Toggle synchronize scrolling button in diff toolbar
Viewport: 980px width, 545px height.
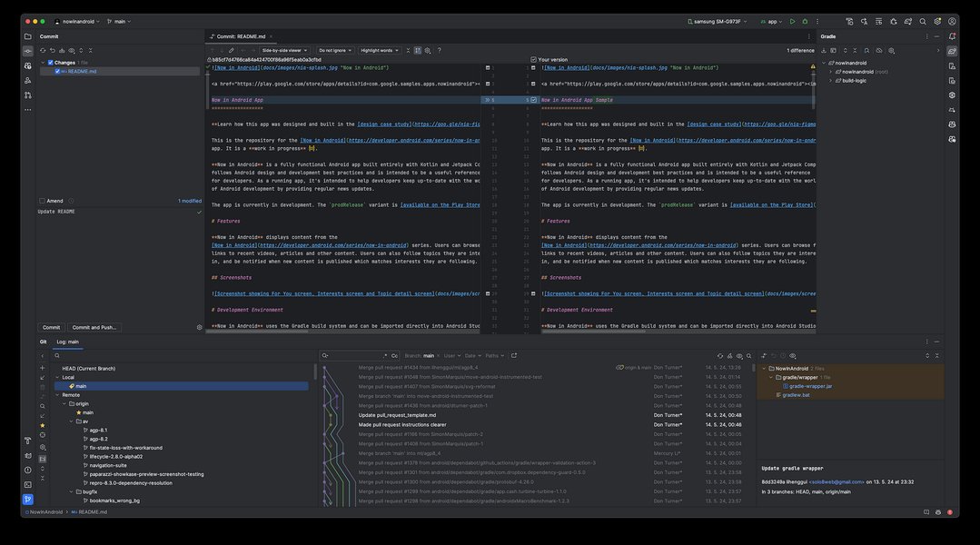pyautogui.click(x=418, y=51)
